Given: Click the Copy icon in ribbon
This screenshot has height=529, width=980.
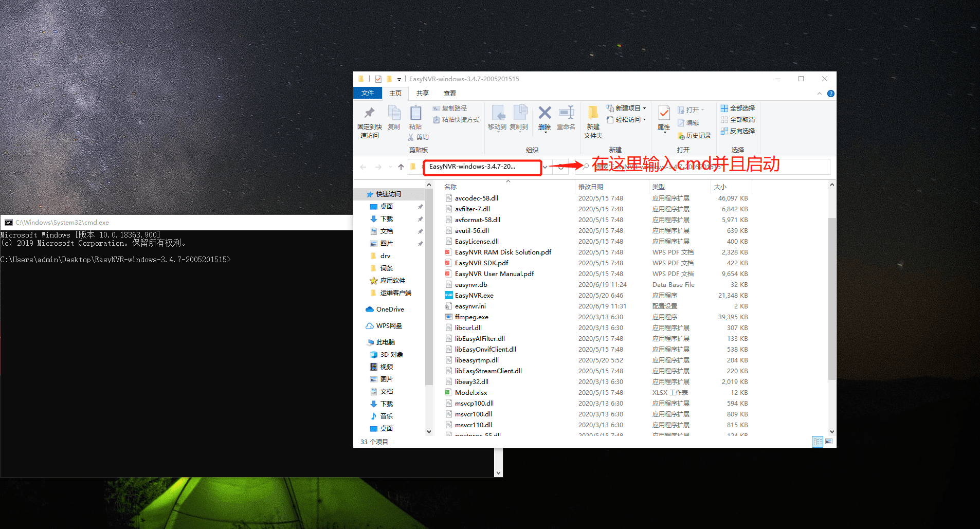Looking at the screenshot, I should (394, 113).
